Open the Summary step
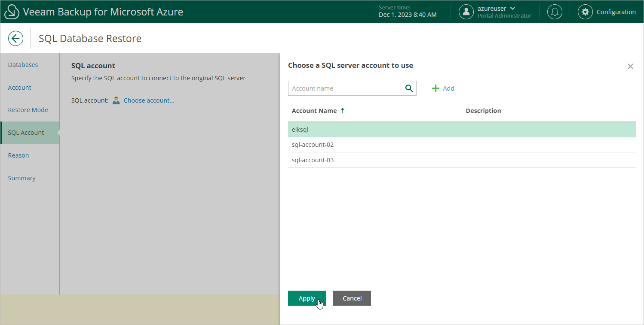This screenshot has height=325, width=644. coord(21,178)
